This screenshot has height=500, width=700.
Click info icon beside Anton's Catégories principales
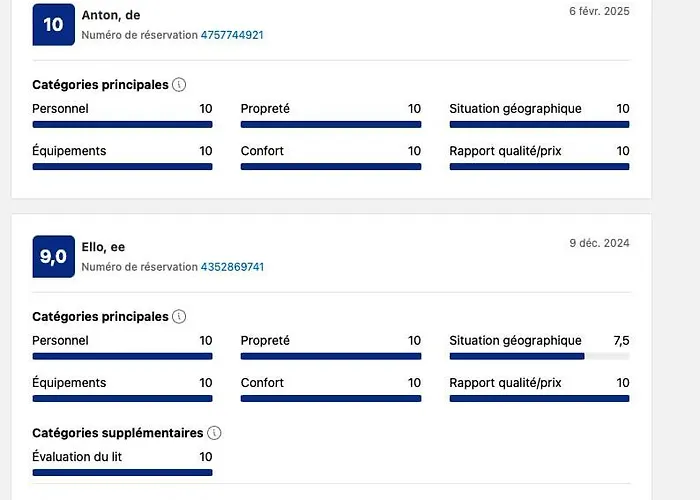[x=179, y=85]
